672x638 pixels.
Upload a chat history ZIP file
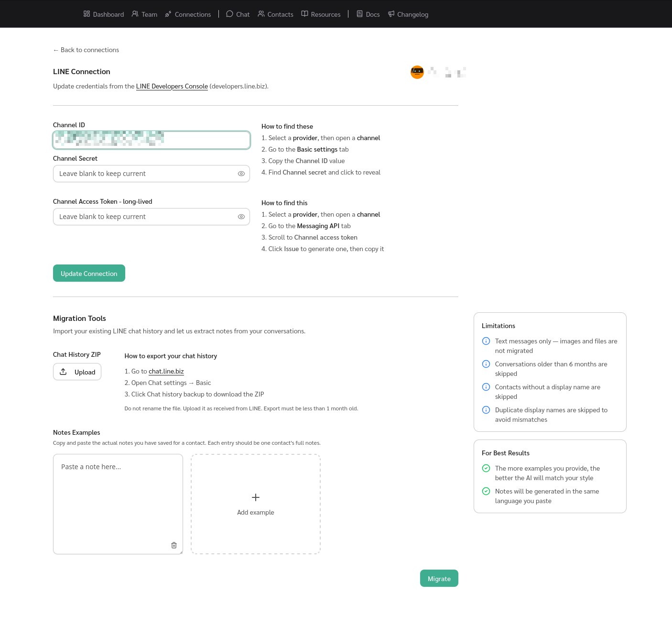(x=77, y=372)
